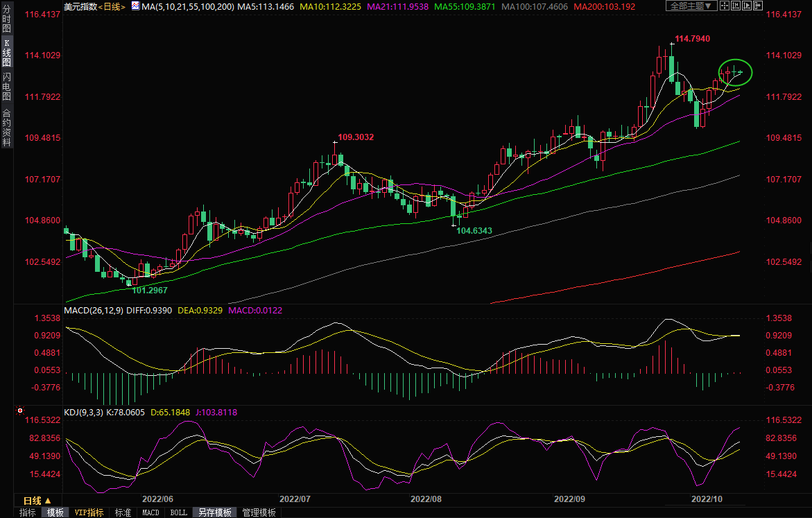Open the 全部主题 theme dropdown
812x518 pixels.
click(x=691, y=6)
